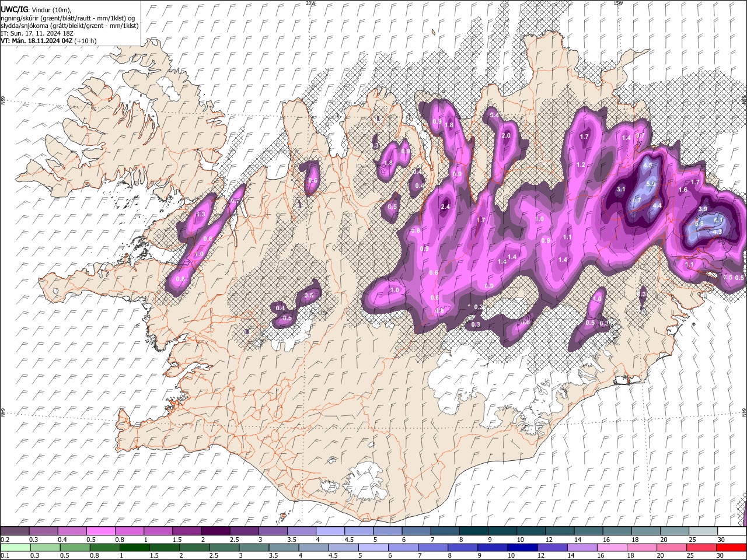Select the 30 red swatch in the lower legend row
The image size is (747, 560).
731,547
